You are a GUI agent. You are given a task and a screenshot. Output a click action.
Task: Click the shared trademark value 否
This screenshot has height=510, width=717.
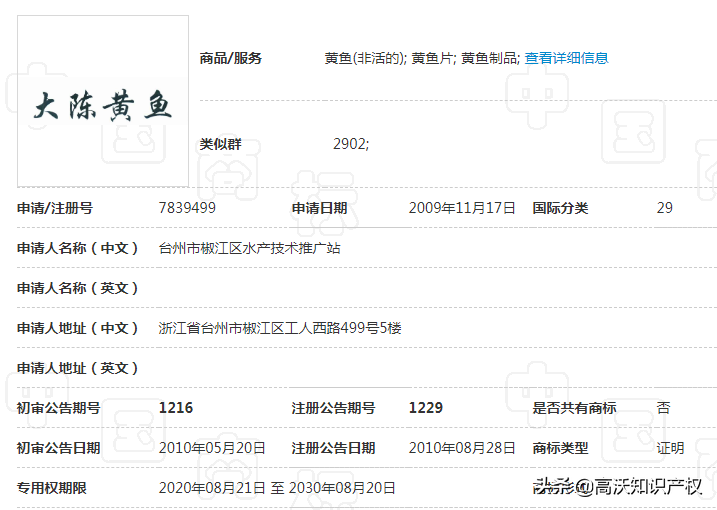coord(663,408)
